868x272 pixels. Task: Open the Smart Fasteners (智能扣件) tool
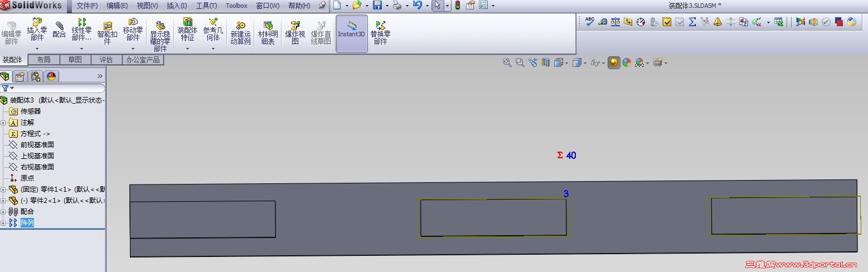click(107, 32)
